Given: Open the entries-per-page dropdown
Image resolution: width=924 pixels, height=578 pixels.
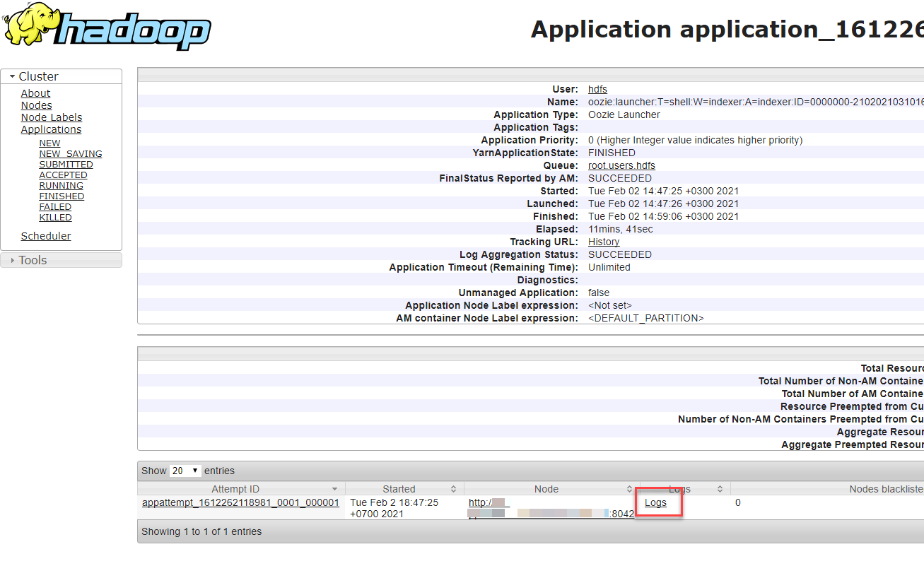Looking at the screenshot, I should click(185, 471).
